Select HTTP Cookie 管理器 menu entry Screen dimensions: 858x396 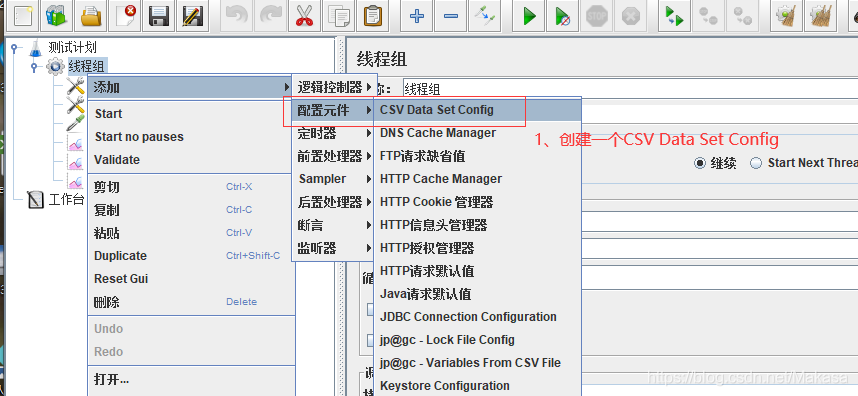477,202
